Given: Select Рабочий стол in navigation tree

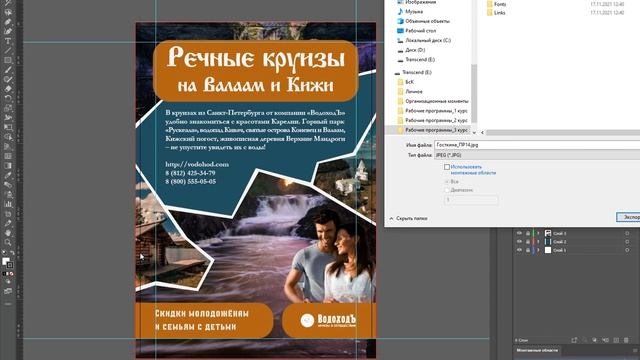Looking at the screenshot, I should tap(416, 31).
